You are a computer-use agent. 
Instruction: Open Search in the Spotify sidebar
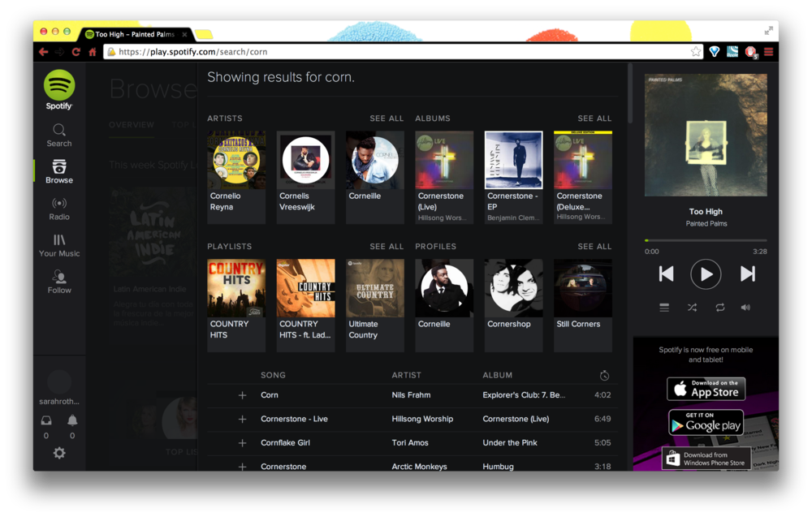pyautogui.click(x=59, y=135)
